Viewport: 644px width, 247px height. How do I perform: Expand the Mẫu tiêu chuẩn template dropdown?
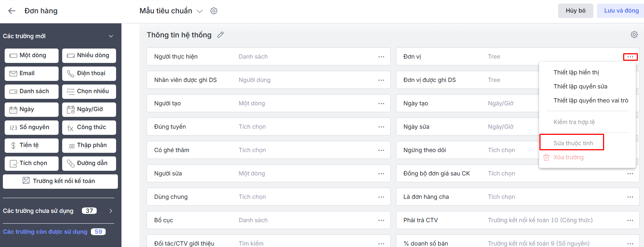200,11
